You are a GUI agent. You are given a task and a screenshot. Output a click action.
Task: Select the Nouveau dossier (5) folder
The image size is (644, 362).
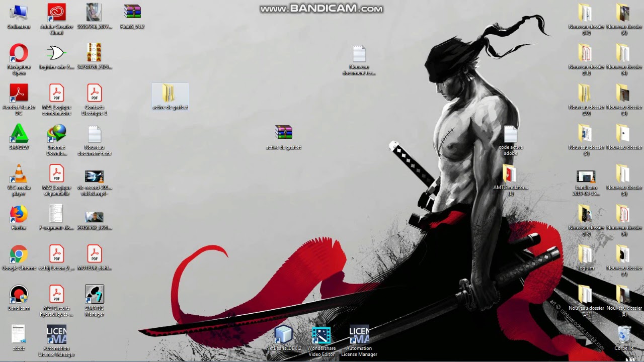[624, 180]
